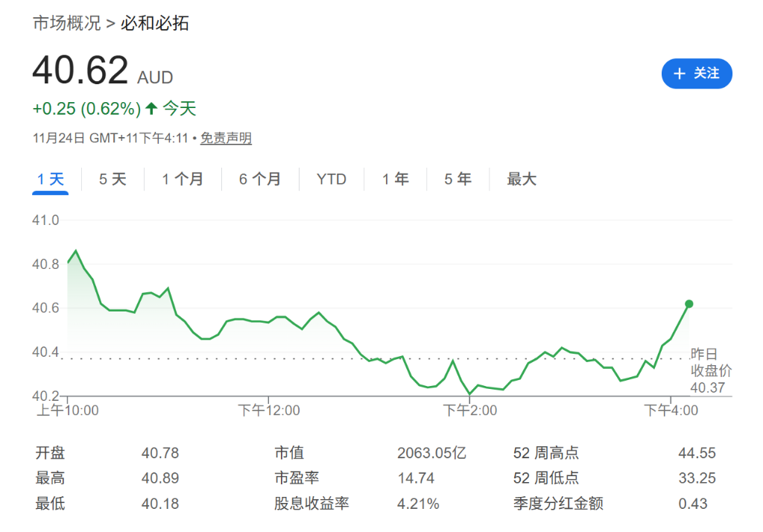
Task: Click the 关注 follow button
Action: 697,73
